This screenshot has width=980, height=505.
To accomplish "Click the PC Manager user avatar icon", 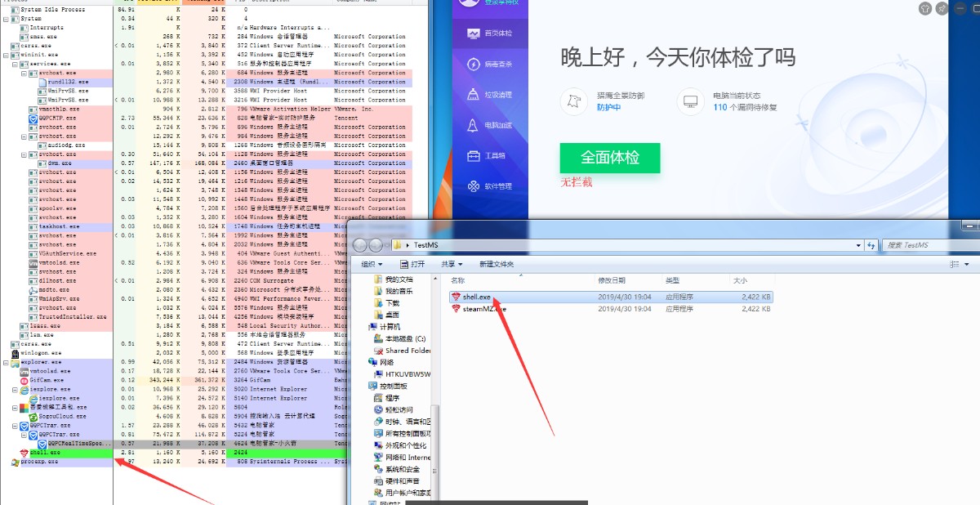I will (469, 3).
